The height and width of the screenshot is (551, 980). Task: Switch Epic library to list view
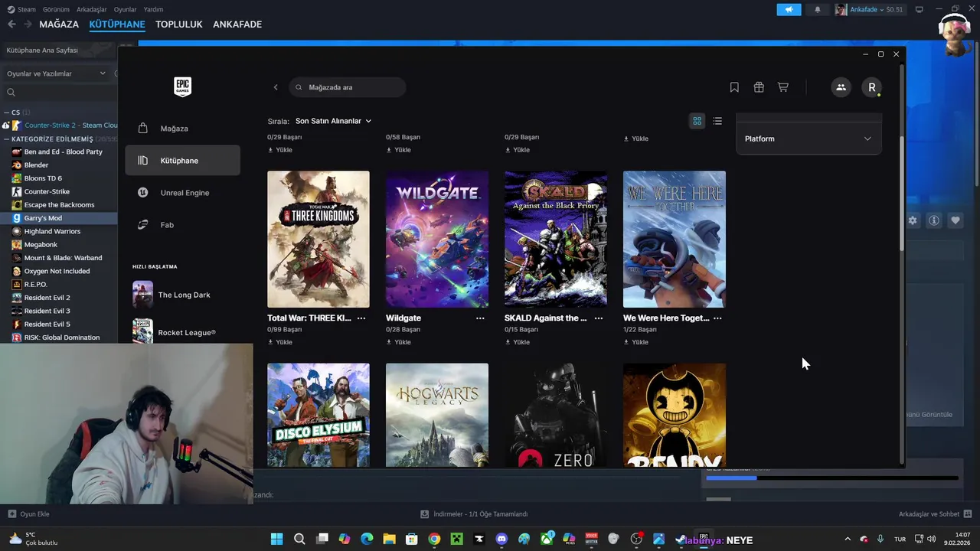click(717, 121)
